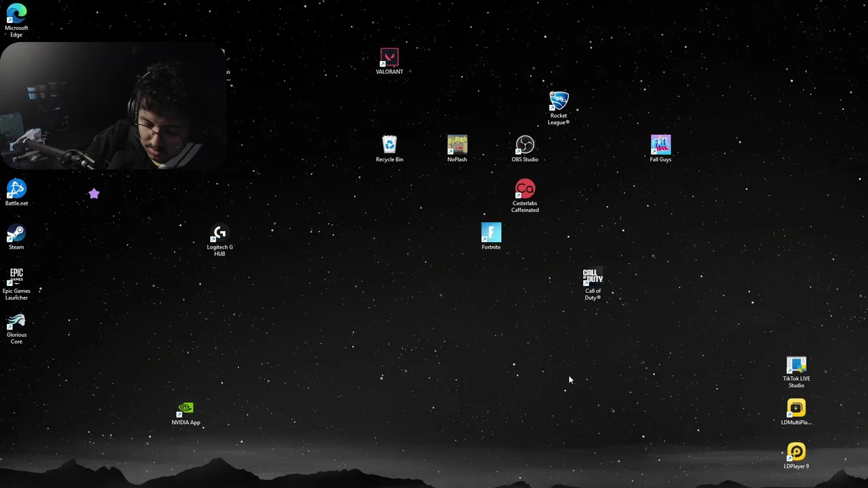Click the Casterlabs Caffeinated icon
This screenshot has height=488, width=868.
525,196
